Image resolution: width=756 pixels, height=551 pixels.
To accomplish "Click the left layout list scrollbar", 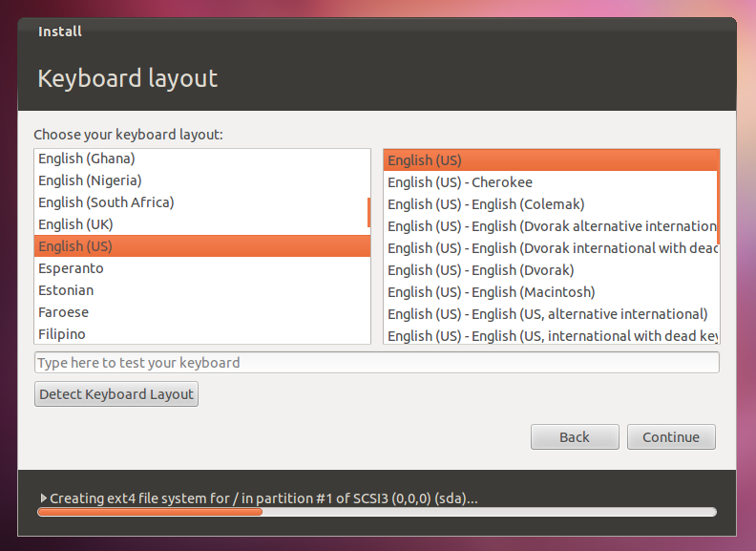I will point(368,212).
